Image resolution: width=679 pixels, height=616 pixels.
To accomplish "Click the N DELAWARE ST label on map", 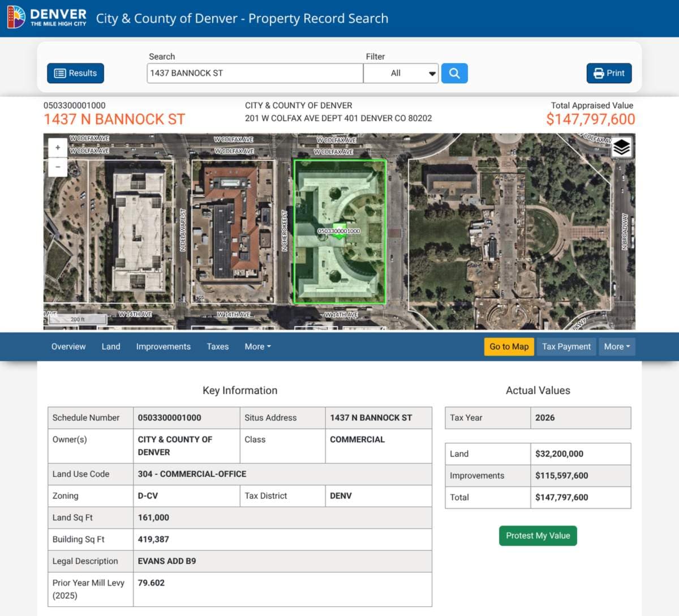I will click(183, 230).
